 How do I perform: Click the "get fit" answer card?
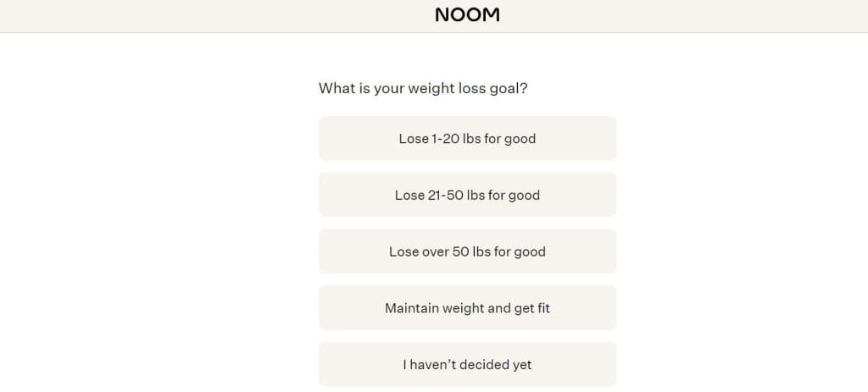point(467,308)
